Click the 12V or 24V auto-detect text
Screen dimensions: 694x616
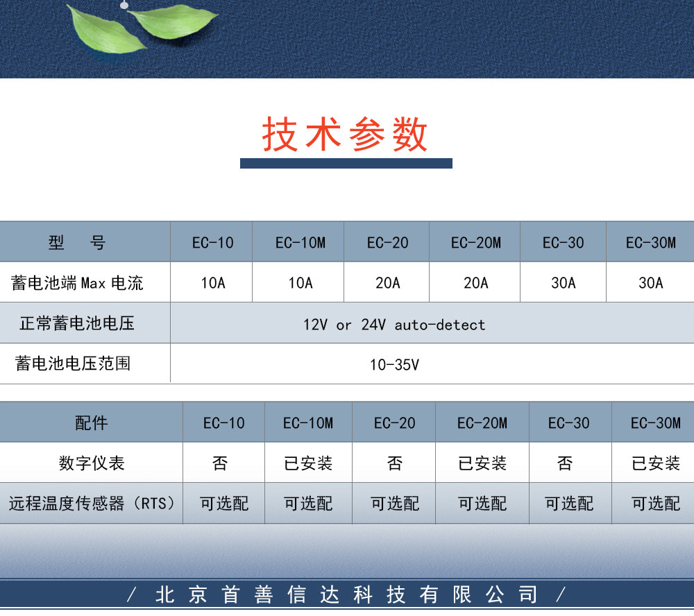click(394, 325)
